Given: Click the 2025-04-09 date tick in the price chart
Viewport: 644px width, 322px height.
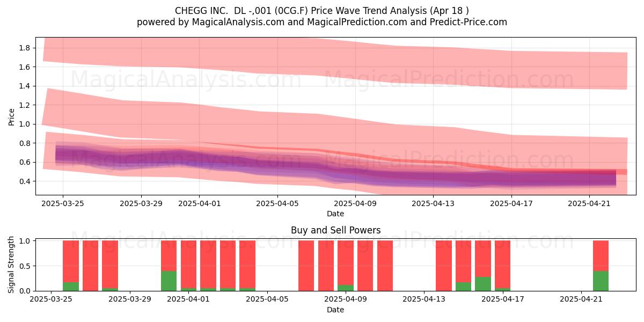Looking at the screenshot, I should click(x=356, y=203).
